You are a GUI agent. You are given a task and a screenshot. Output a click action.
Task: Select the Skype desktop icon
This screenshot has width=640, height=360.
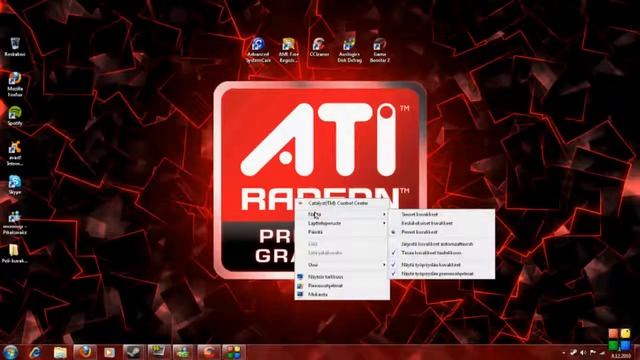[x=15, y=185]
